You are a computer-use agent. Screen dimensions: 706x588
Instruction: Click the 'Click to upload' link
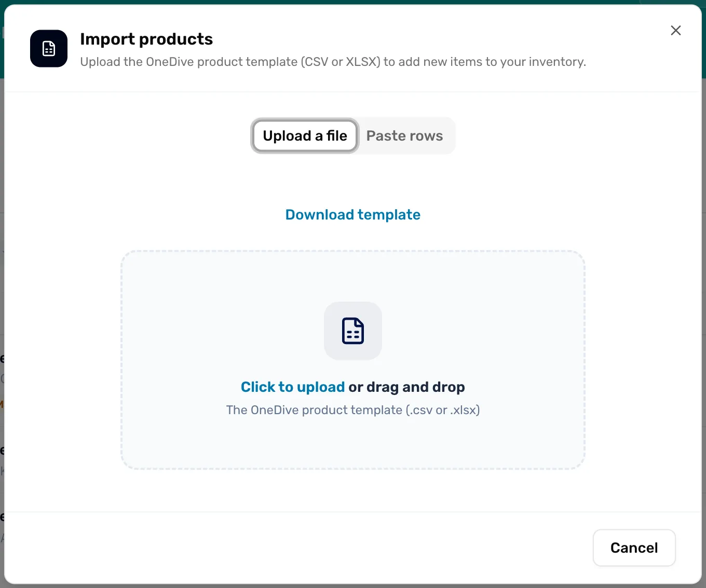point(293,387)
